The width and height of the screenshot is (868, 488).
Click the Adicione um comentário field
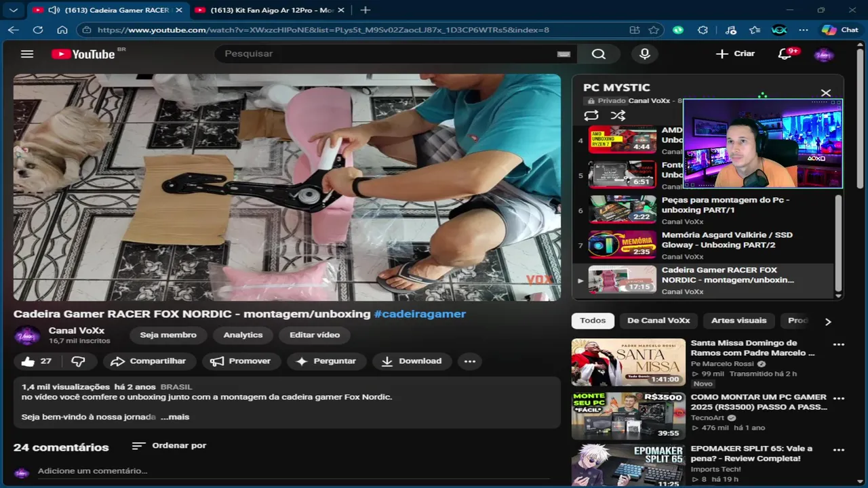tap(294, 471)
